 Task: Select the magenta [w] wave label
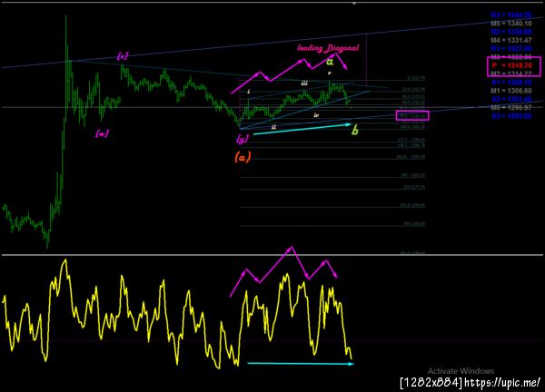tap(102, 133)
